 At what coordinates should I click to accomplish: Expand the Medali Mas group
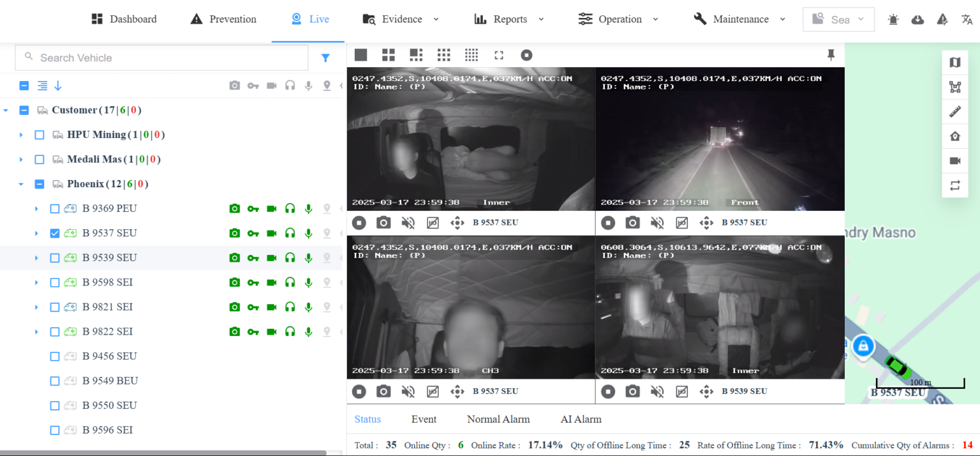[x=21, y=160]
